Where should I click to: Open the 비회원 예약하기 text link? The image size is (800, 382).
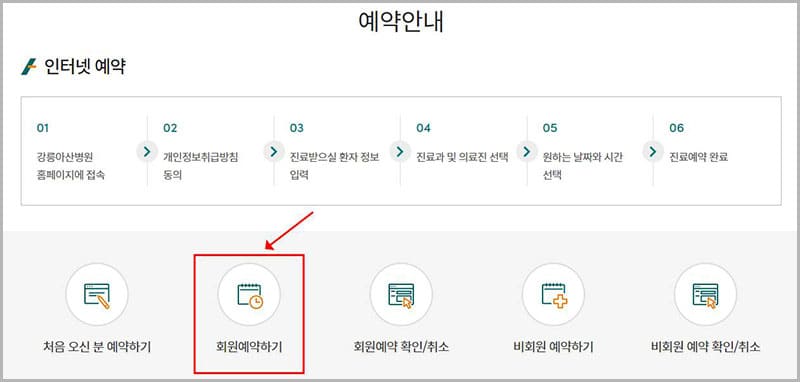(554, 348)
